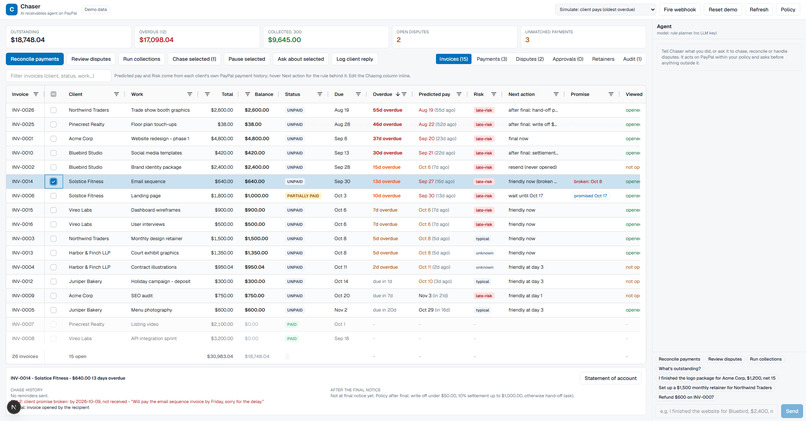Open the Invoice column filter icon
Image resolution: width=806 pixels, height=421 pixels.
click(x=36, y=94)
